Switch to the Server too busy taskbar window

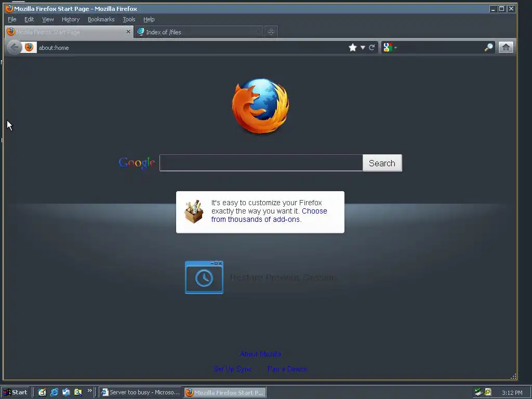pyautogui.click(x=140, y=392)
